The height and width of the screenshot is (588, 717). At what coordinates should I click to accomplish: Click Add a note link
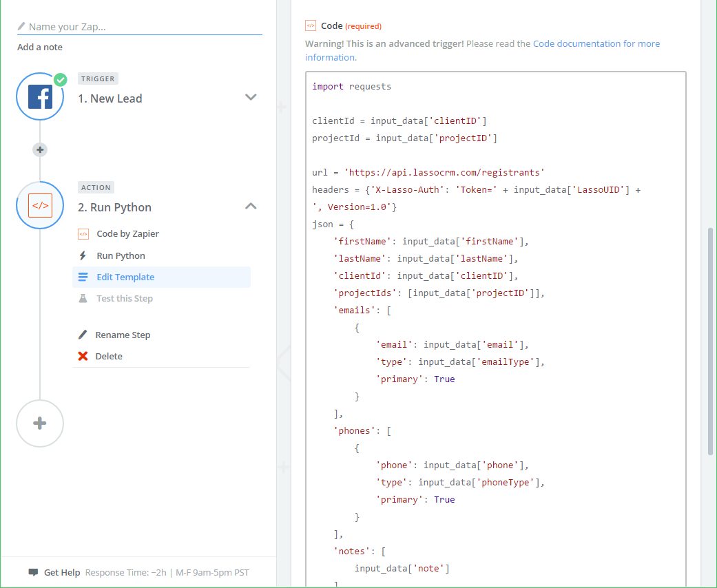coord(40,47)
